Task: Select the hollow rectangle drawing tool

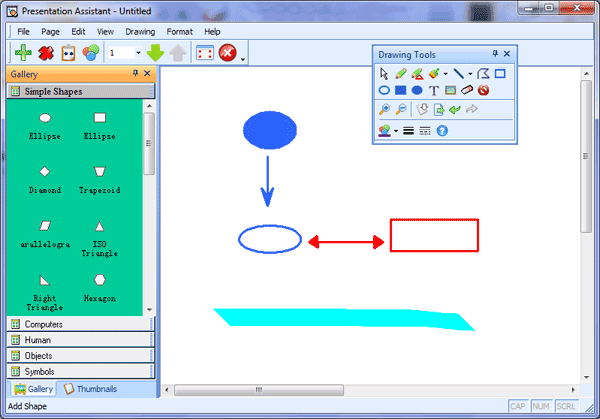Action: coord(500,73)
